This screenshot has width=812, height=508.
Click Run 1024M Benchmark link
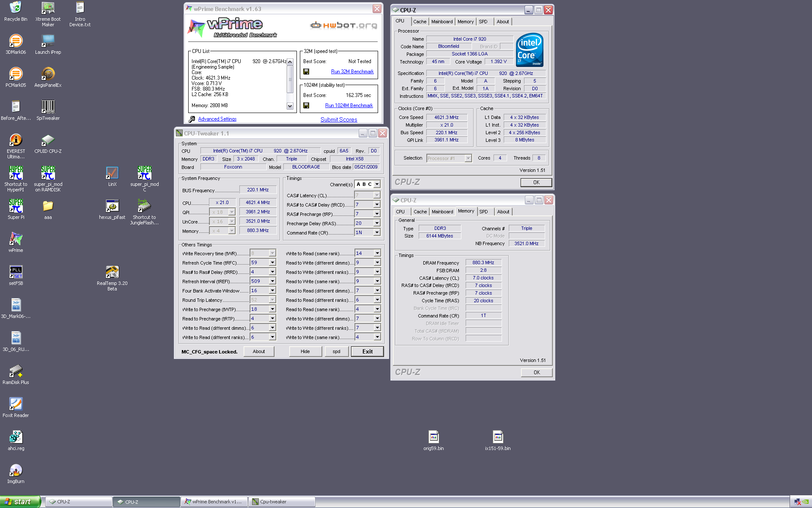[349, 105]
